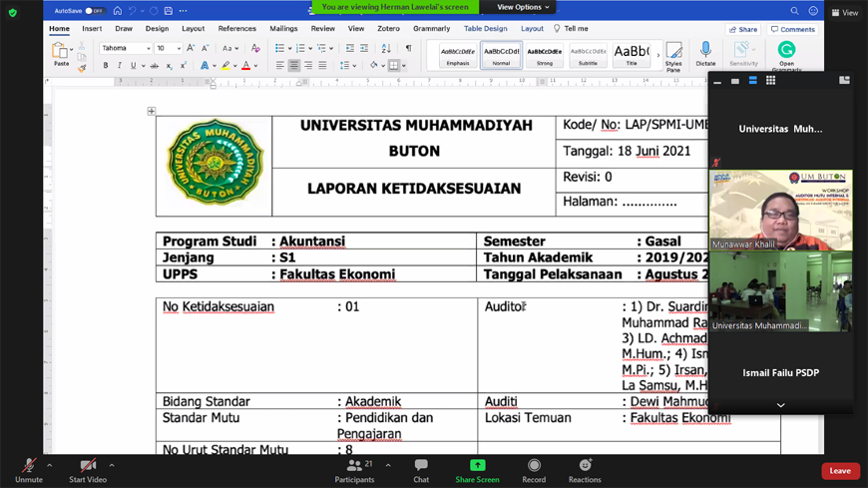This screenshot has height=488, width=868.
Task: Center-align the text
Action: click(294, 65)
